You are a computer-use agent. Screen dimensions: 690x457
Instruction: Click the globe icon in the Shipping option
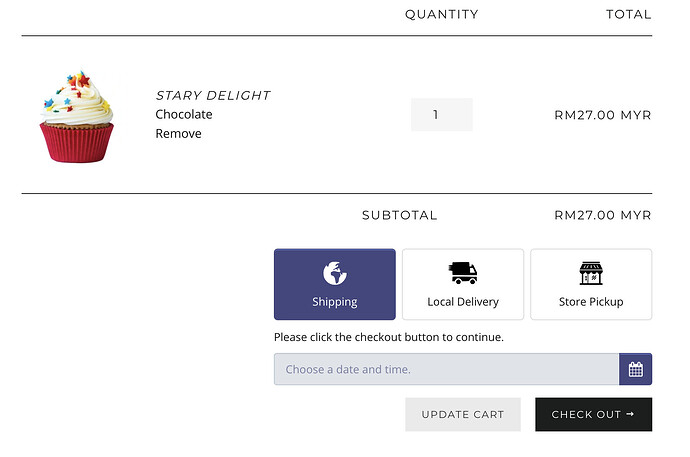point(334,273)
